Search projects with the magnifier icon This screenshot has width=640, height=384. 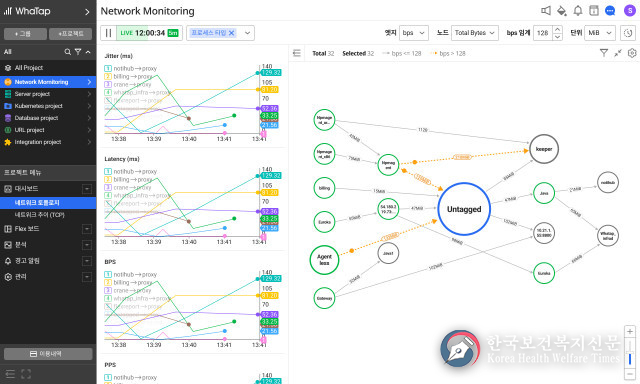tap(68, 52)
